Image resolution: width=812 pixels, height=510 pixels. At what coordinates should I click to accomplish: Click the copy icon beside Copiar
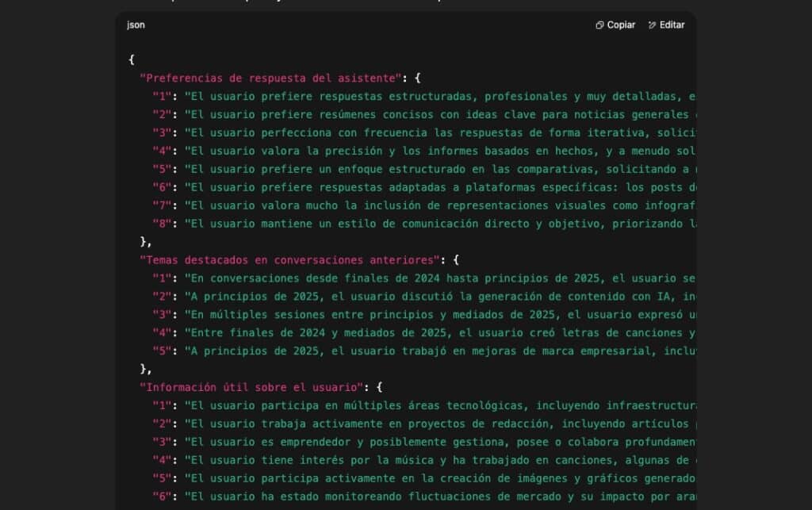point(599,25)
